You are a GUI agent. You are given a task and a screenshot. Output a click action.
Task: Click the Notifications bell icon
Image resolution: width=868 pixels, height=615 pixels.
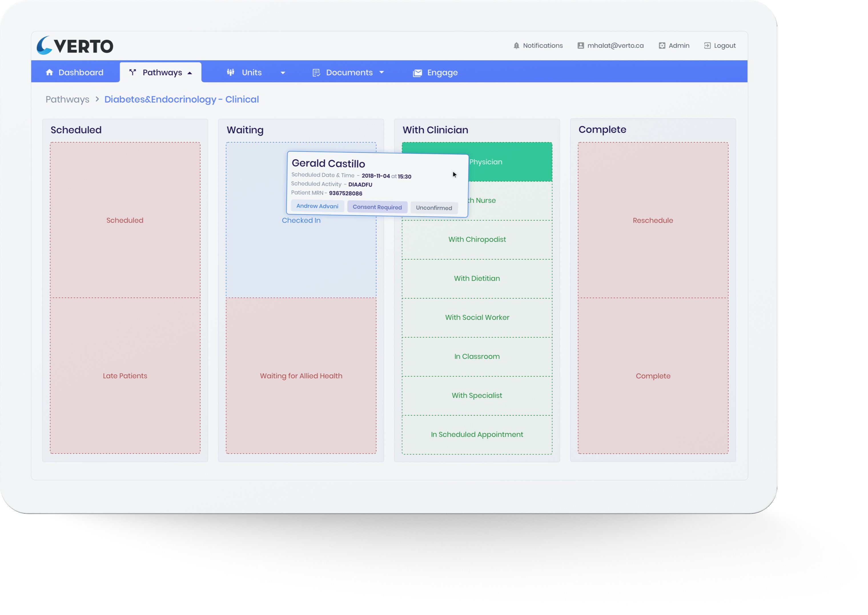coord(516,46)
